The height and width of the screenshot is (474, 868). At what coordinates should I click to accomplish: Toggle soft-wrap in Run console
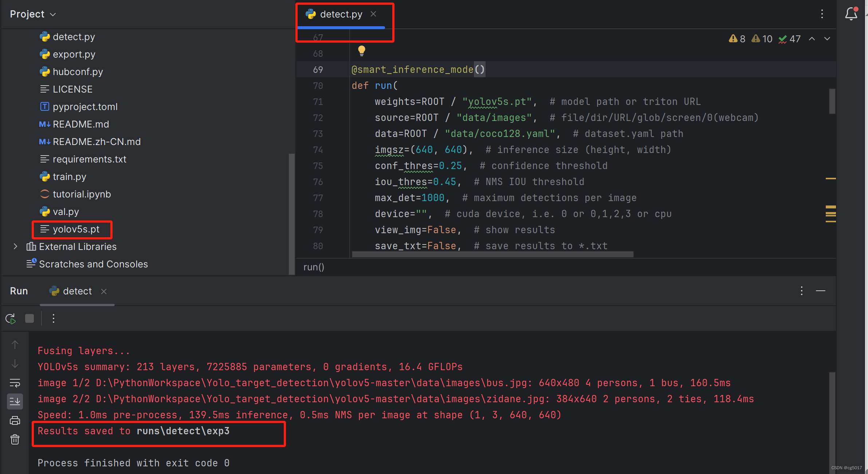point(15,383)
